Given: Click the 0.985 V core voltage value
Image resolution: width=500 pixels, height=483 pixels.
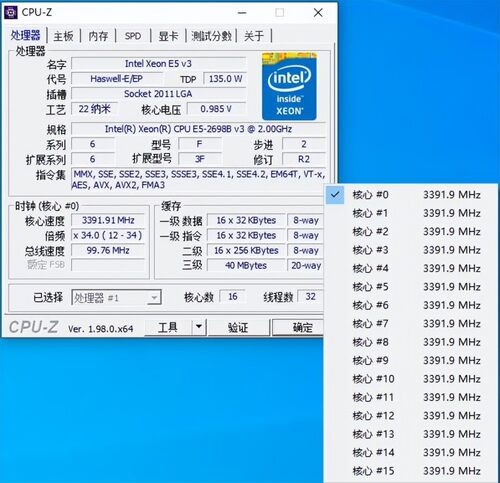Looking at the screenshot, I should [x=217, y=109].
